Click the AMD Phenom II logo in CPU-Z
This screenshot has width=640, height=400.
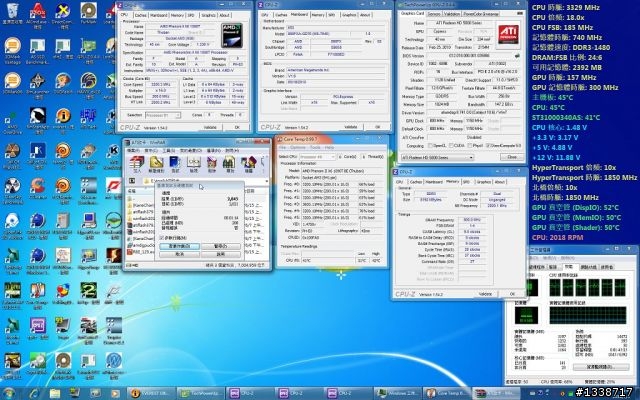click(x=231, y=35)
